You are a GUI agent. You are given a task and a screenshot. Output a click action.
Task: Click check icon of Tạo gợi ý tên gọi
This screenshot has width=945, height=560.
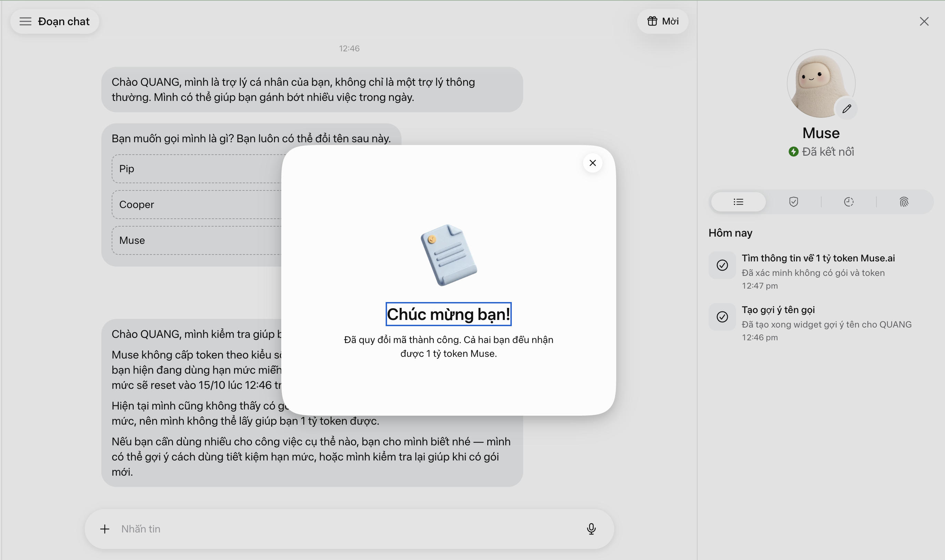tap(722, 317)
